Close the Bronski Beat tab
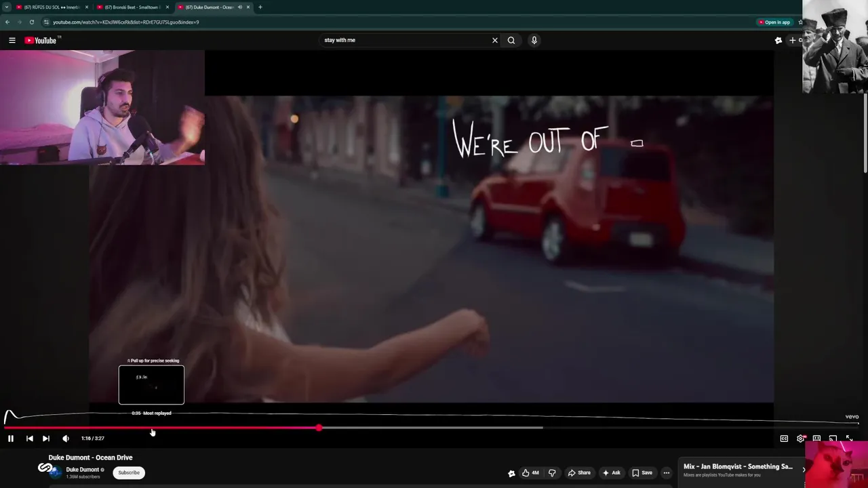This screenshot has height=488, width=868. [167, 7]
